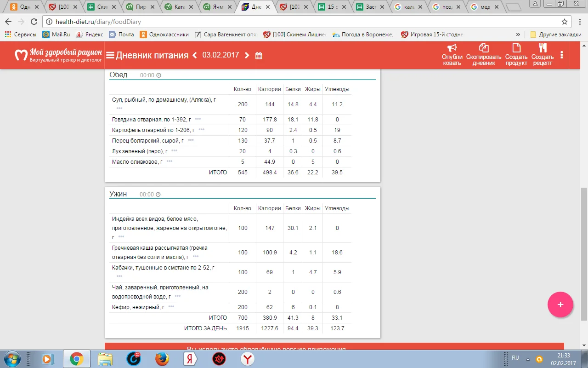Click the Обед 00:00 time value

point(147,75)
